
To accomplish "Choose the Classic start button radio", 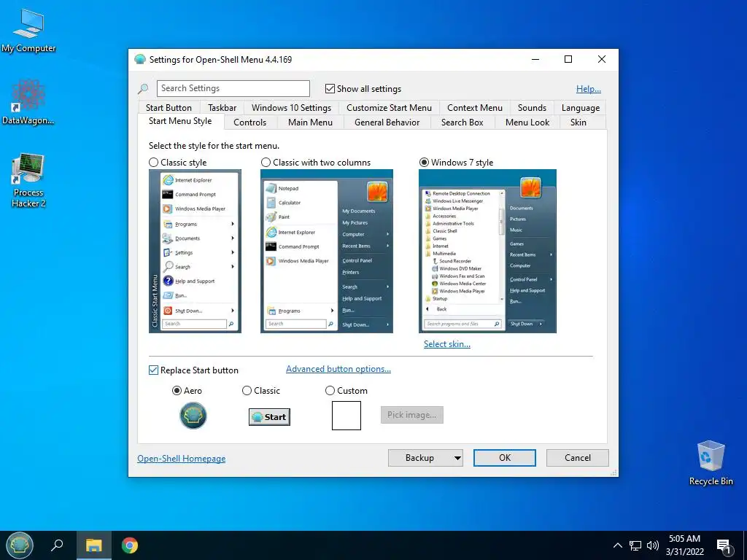I will coord(247,391).
